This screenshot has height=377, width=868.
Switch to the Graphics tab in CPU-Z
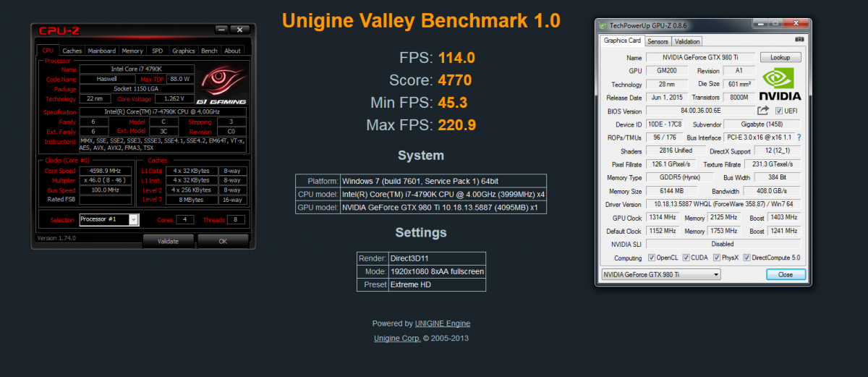tap(183, 51)
